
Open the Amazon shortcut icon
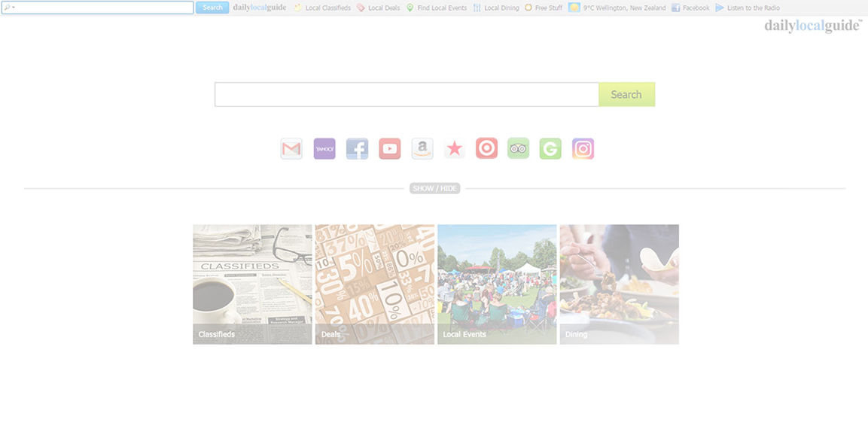[422, 149]
